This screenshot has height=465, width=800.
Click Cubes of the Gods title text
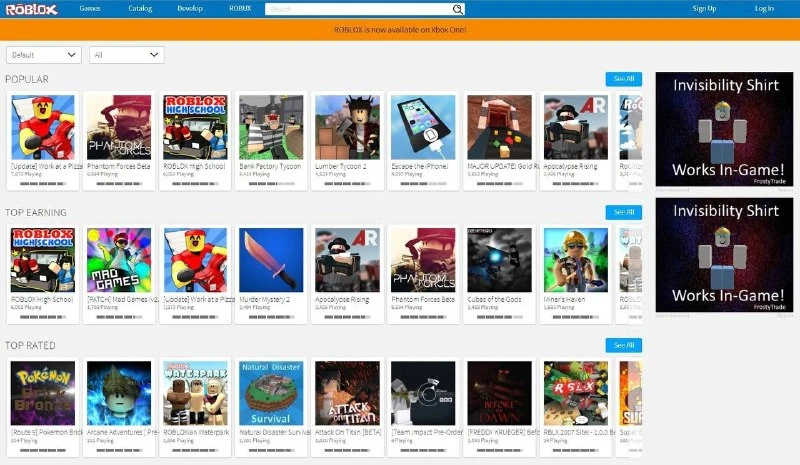tap(494, 300)
